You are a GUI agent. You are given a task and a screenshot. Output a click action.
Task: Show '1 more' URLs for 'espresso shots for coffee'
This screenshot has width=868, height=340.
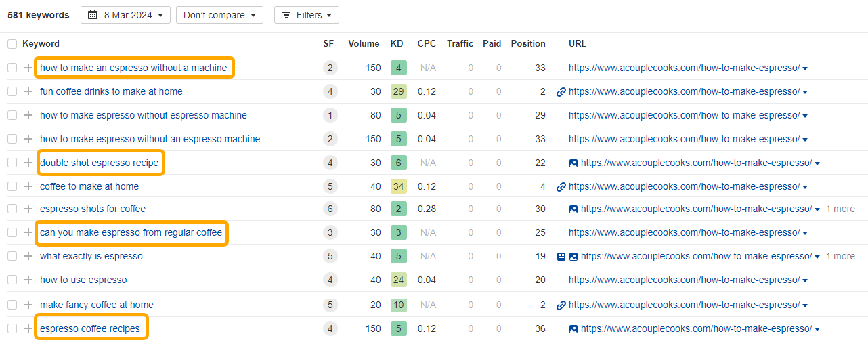(840, 209)
